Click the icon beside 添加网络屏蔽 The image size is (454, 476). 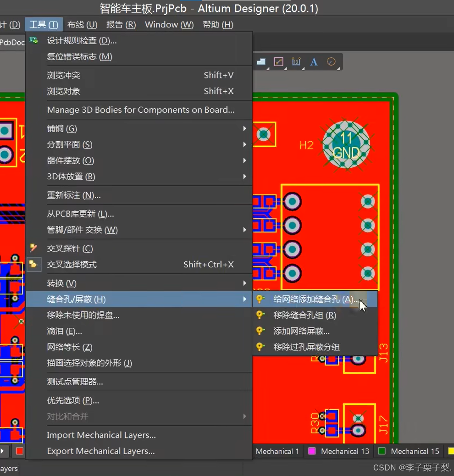(260, 330)
